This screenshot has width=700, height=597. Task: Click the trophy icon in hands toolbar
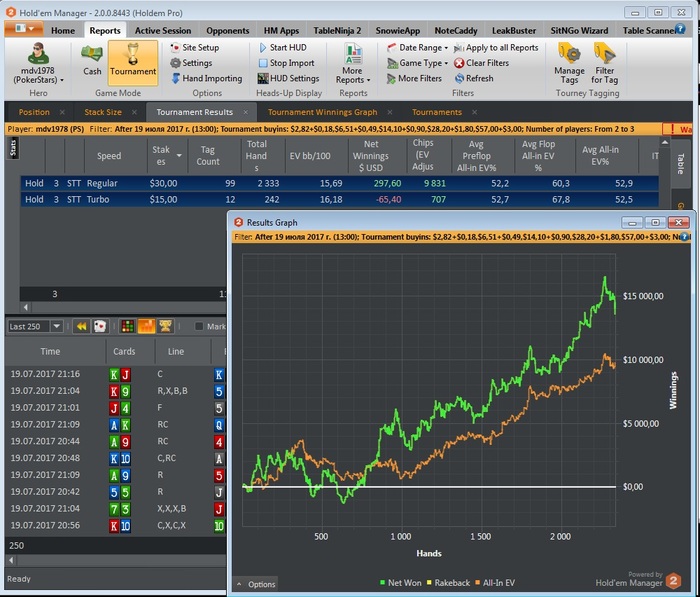pos(165,326)
